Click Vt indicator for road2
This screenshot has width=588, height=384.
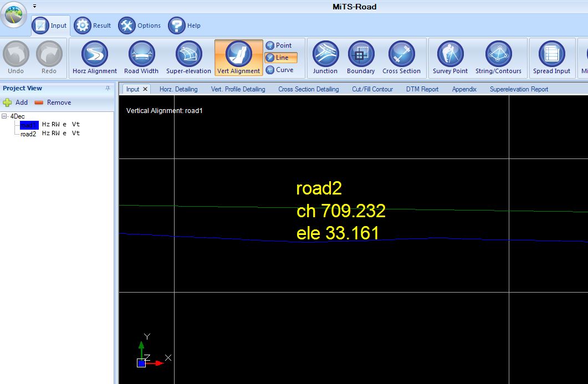(x=76, y=133)
